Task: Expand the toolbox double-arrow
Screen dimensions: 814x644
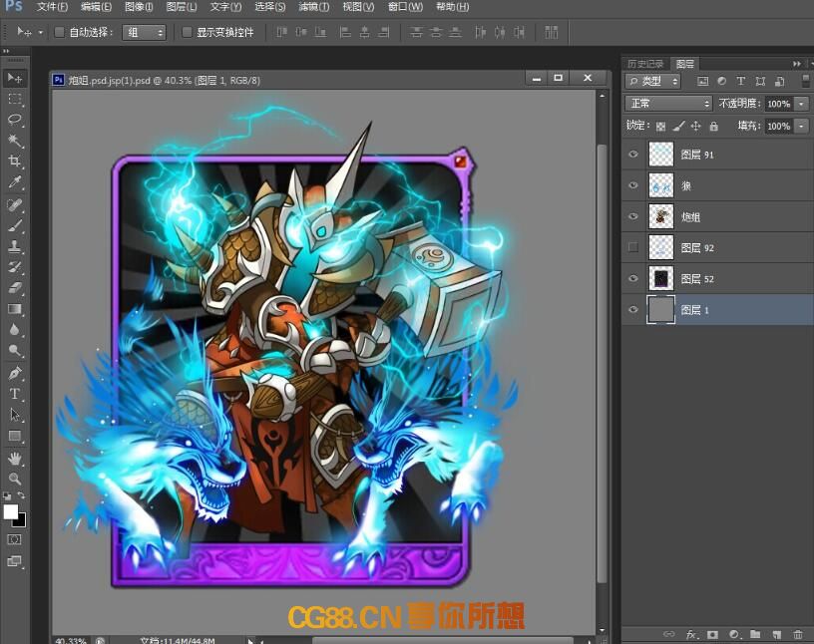Action: (6, 52)
